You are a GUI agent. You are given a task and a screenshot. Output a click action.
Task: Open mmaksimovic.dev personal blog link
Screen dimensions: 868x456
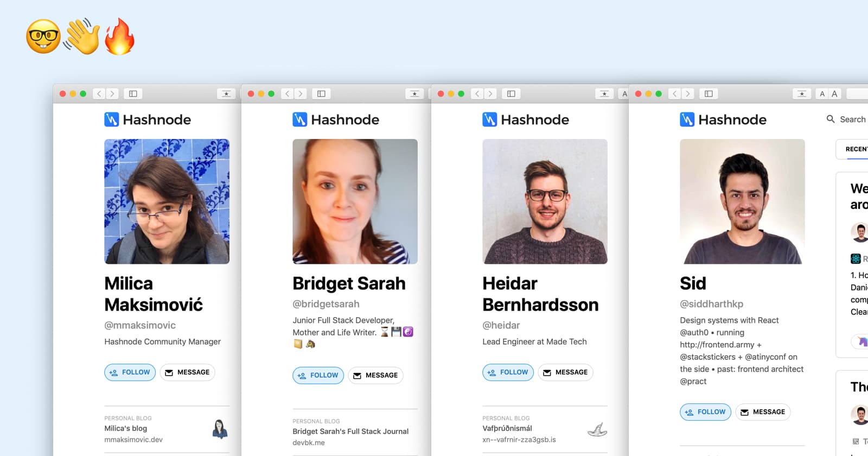[x=133, y=440]
